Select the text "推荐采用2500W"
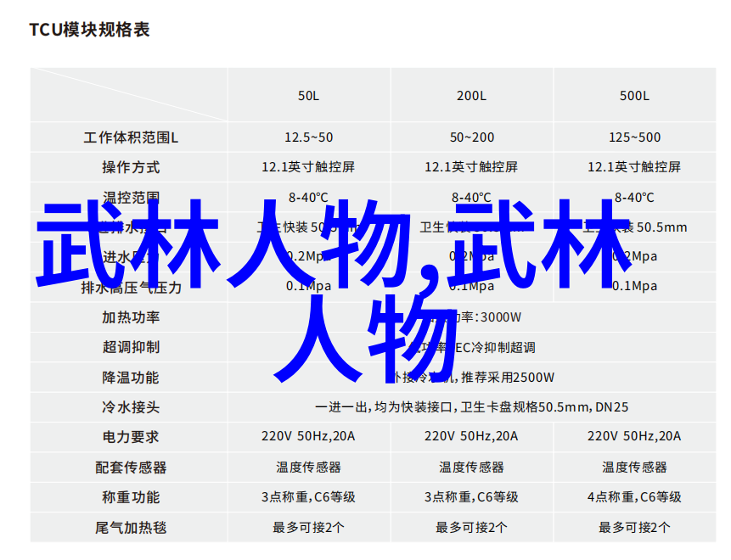This screenshot has width=731, height=560. pyautogui.click(x=508, y=378)
